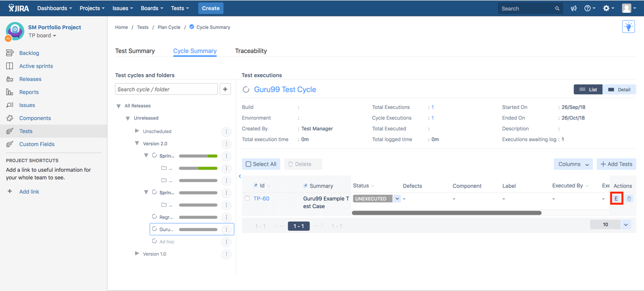Open the three-dot menu for Version 1.0

tap(226, 254)
